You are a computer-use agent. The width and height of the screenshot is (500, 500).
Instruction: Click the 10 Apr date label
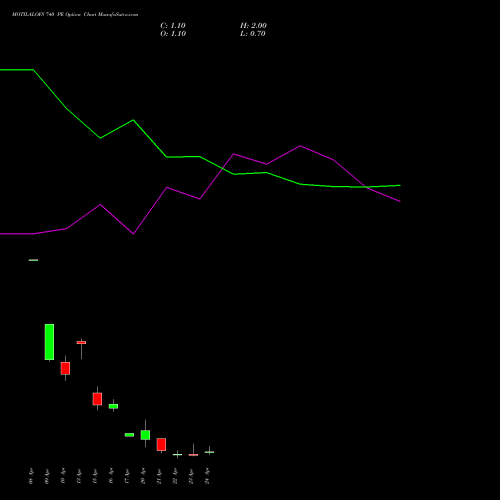pos(63,476)
